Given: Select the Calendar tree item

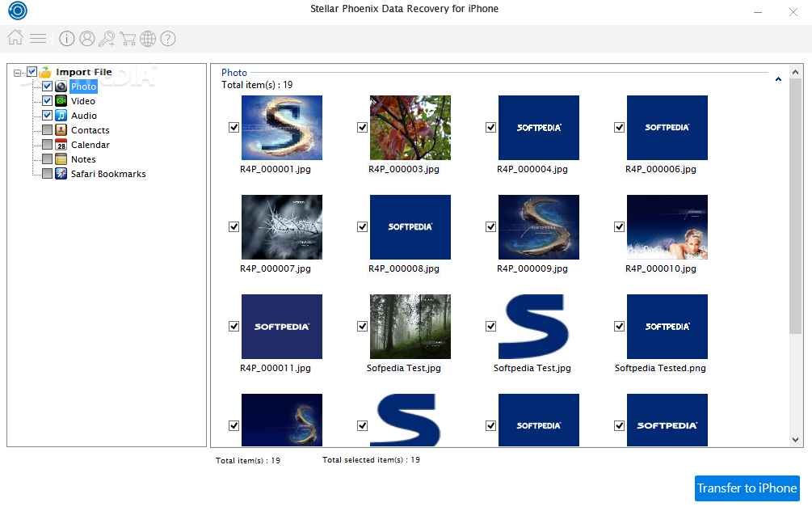Looking at the screenshot, I should click(x=90, y=145).
